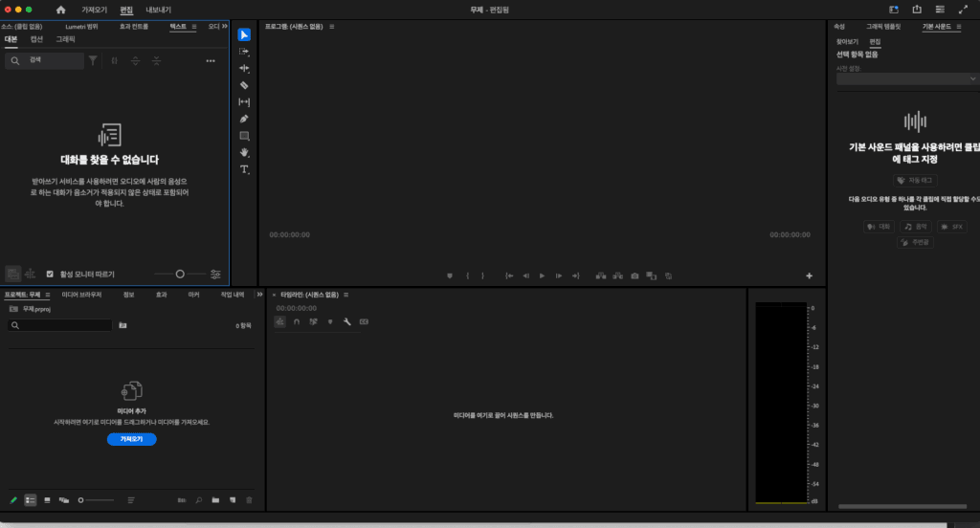Toggle Snap magnet in Timeline
This screenshot has height=528, width=980.
click(297, 321)
